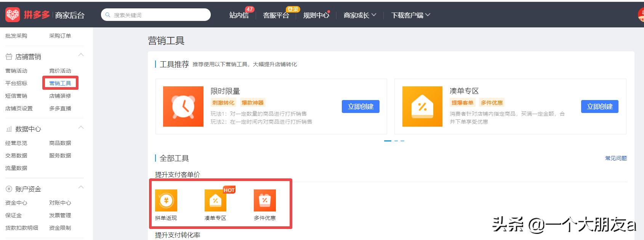Open 规则中心 in the top navigation
The width and height of the screenshot is (644, 240).
pos(316,15)
